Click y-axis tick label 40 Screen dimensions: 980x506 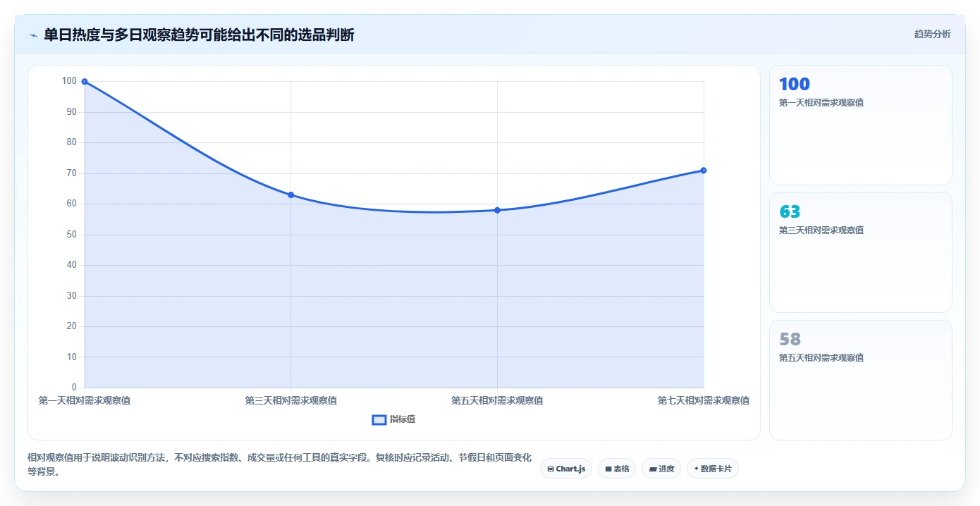click(x=71, y=265)
